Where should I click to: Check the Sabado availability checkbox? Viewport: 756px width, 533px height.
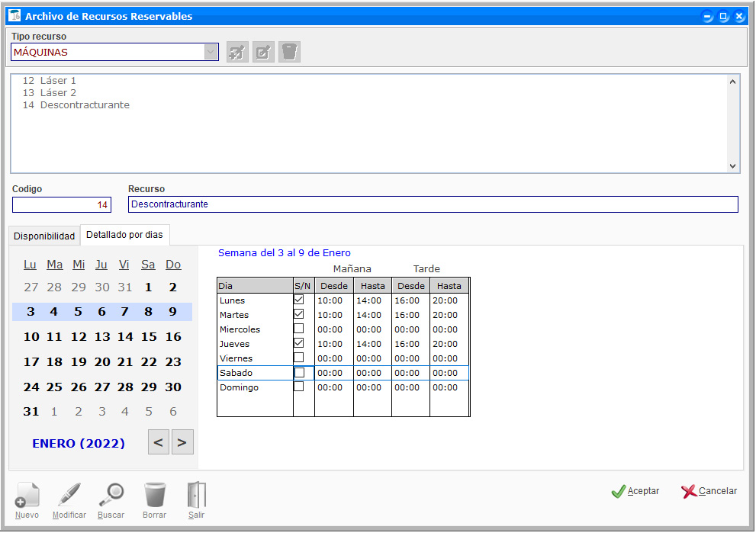[x=299, y=373]
